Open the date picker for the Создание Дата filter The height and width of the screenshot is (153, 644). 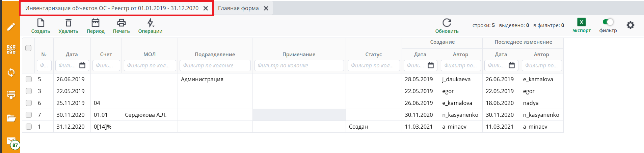(431, 65)
